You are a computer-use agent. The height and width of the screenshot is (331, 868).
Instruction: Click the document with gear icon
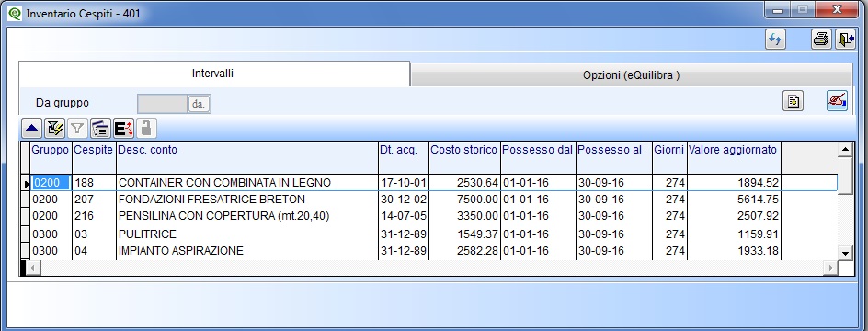click(794, 102)
